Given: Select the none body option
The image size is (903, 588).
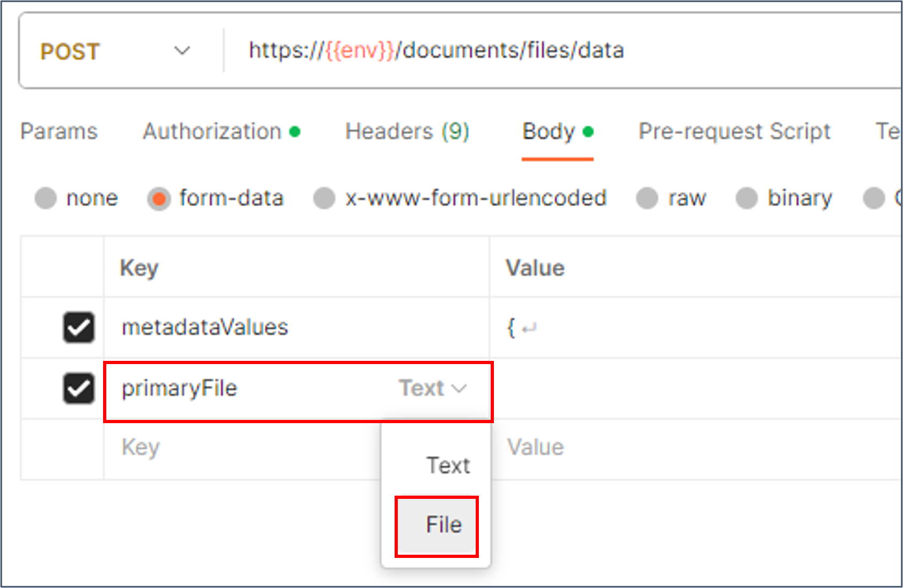Looking at the screenshot, I should (x=46, y=198).
